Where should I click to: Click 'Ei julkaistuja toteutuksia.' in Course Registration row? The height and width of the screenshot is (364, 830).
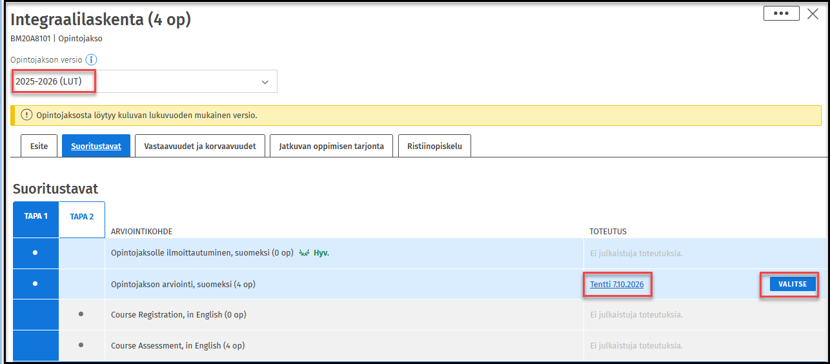[x=636, y=315]
